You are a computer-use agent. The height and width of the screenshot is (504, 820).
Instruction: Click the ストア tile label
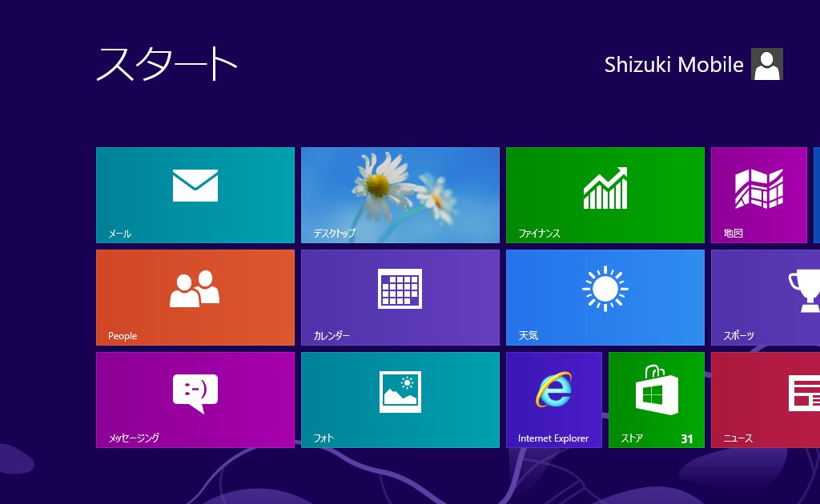click(x=632, y=438)
